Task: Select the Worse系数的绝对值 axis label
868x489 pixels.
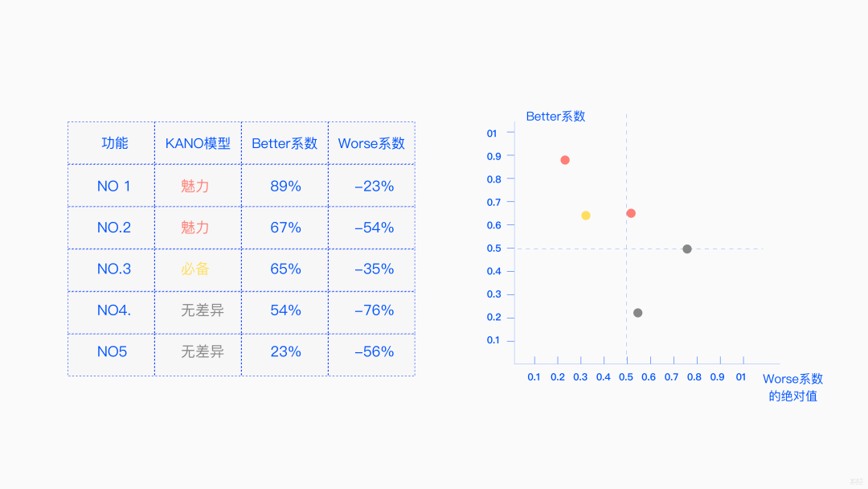Action: point(792,387)
